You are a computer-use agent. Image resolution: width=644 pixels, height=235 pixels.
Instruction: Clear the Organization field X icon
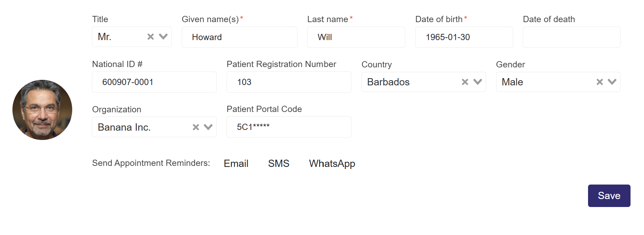click(x=196, y=127)
